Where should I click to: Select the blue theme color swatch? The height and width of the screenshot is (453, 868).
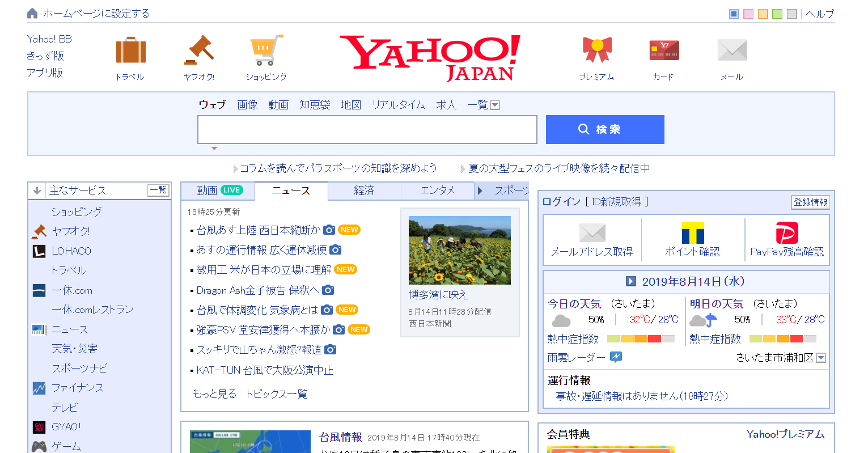tap(734, 14)
